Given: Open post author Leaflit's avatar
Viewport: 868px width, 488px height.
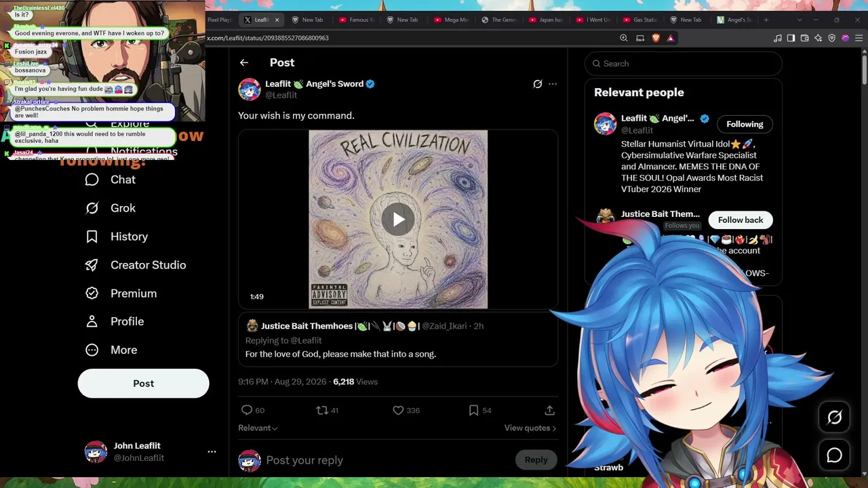Looking at the screenshot, I should (x=250, y=89).
